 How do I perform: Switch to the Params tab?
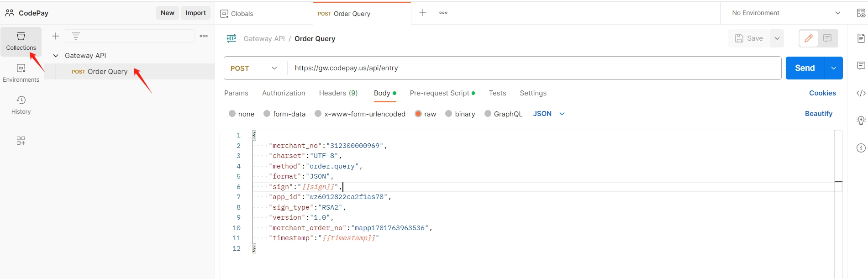[x=236, y=93]
